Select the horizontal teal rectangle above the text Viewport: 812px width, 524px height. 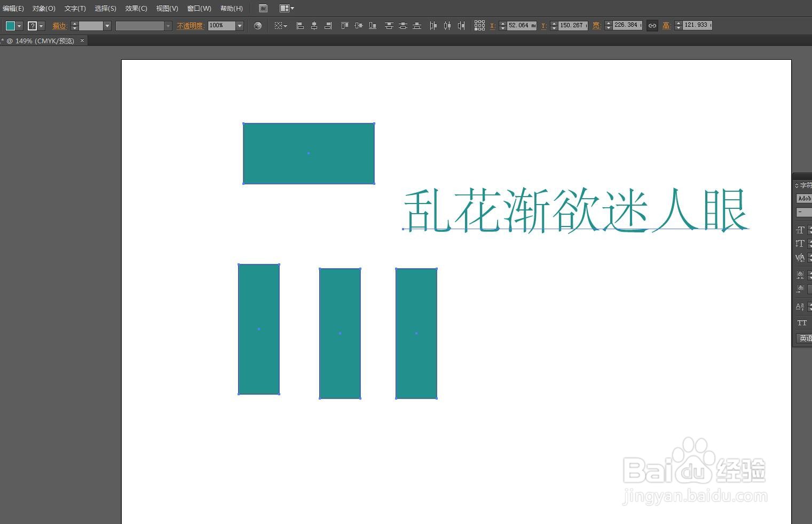click(309, 153)
